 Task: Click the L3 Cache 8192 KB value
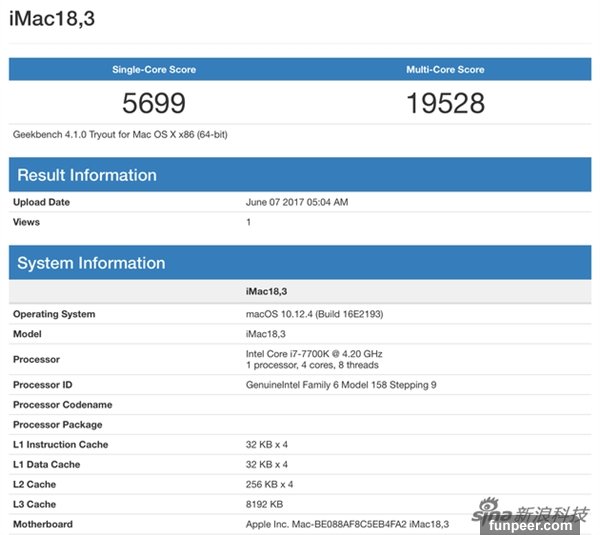point(266,505)
